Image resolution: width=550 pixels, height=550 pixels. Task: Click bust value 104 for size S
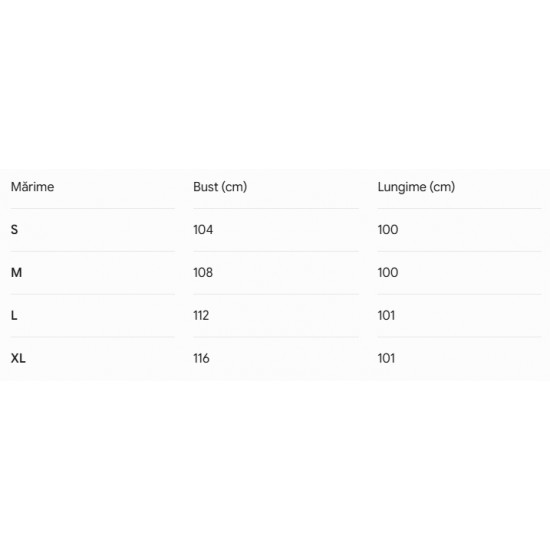(203, 230)
